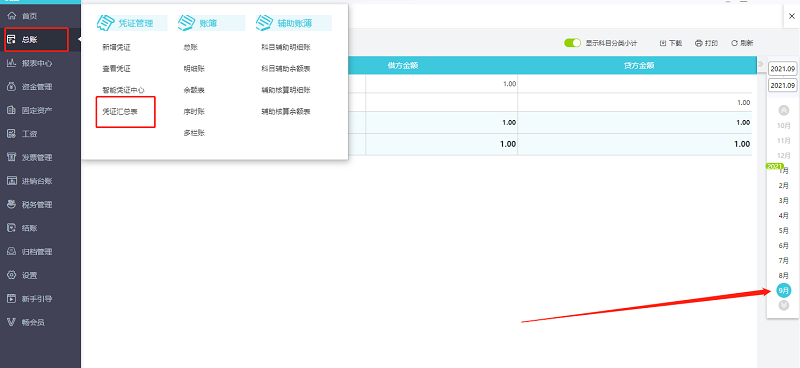Image resolution: width=800 pixels, height=368 pixels.
Task: Click the 借方金额 column header
Action: tap(403, 65)
